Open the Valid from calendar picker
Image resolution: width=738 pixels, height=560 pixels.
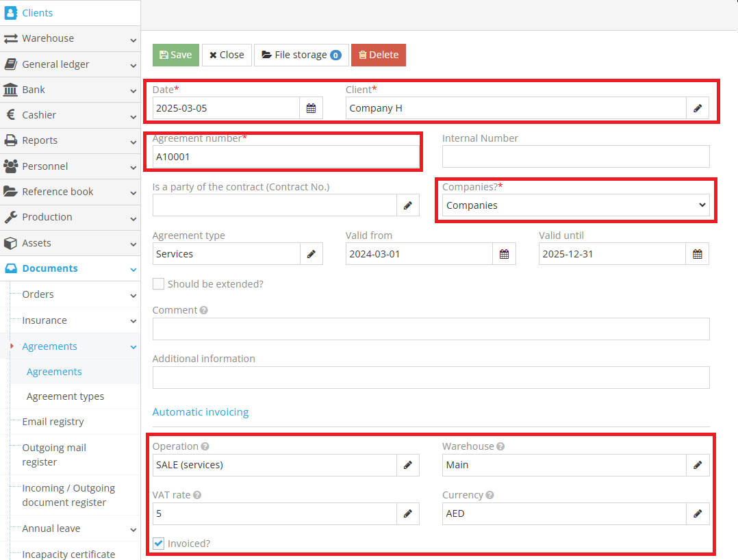coord(504,254)
